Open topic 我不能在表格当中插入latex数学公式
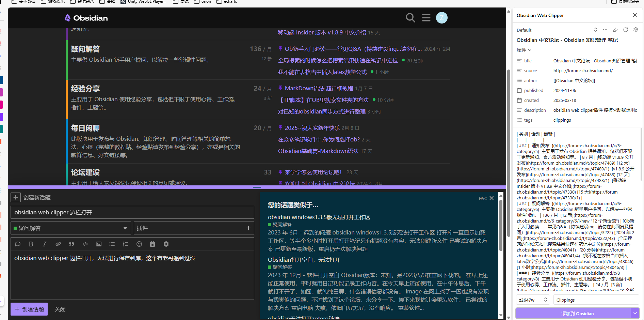The height and width of the screenshot is (320, 644). click(x=322, y=72)
